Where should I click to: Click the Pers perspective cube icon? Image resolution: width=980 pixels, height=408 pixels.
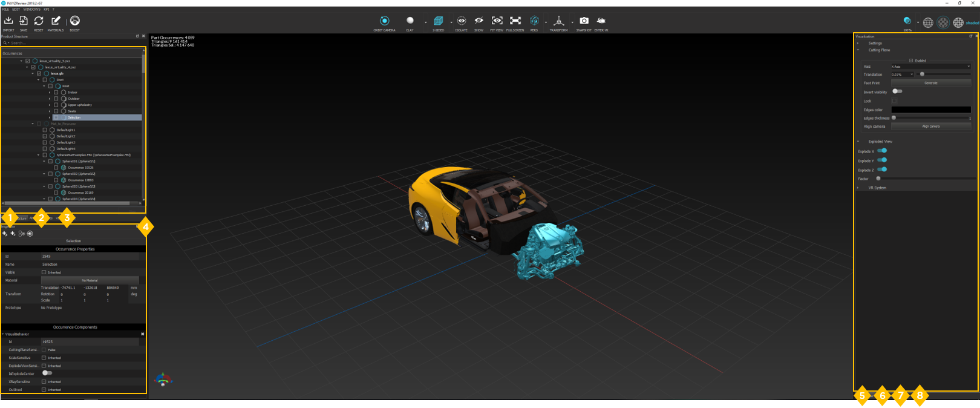click(534, 21)
